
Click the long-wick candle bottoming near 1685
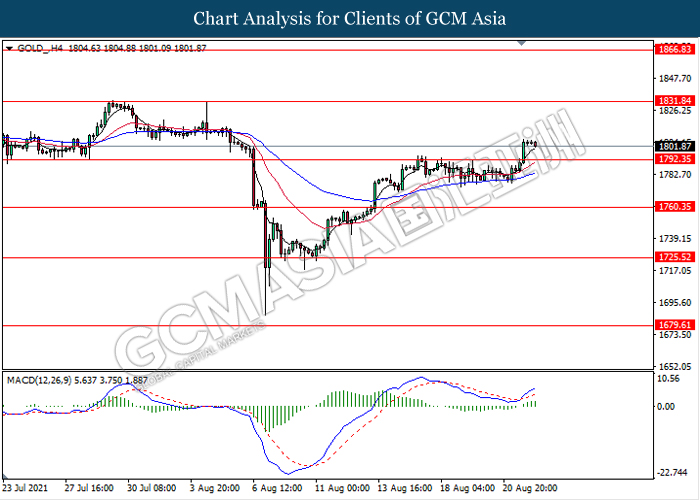(x=266, y=259)
